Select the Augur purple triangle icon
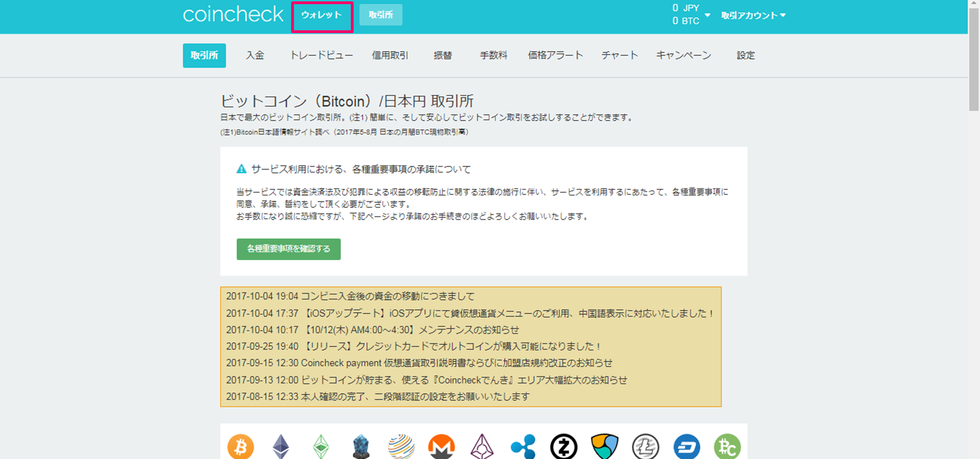This screenshot has width=980, height=459. (482, 447)
